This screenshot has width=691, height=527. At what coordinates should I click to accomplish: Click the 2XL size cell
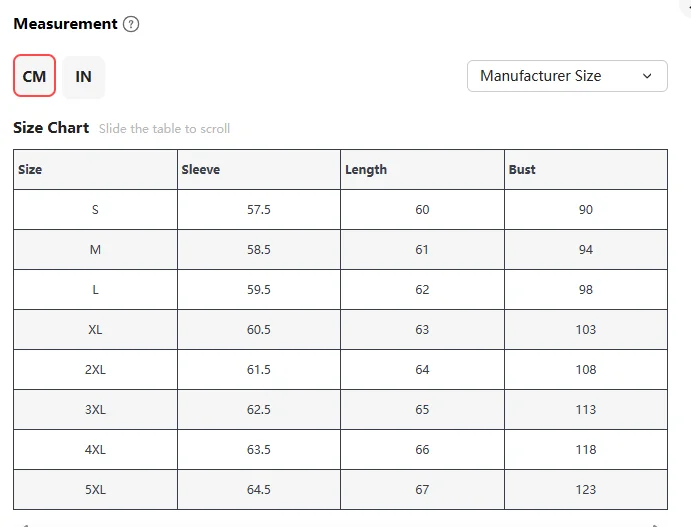(x=95, y=370)
